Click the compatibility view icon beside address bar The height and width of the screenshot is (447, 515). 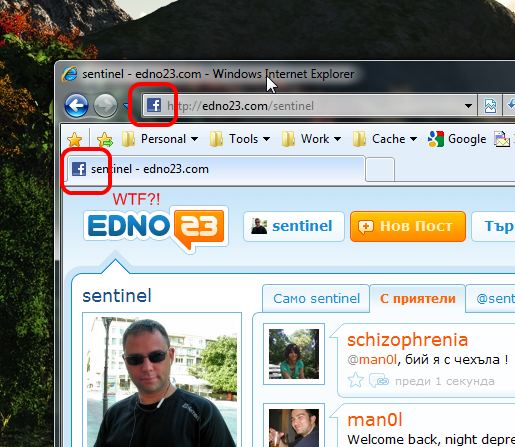pos(490,106)
